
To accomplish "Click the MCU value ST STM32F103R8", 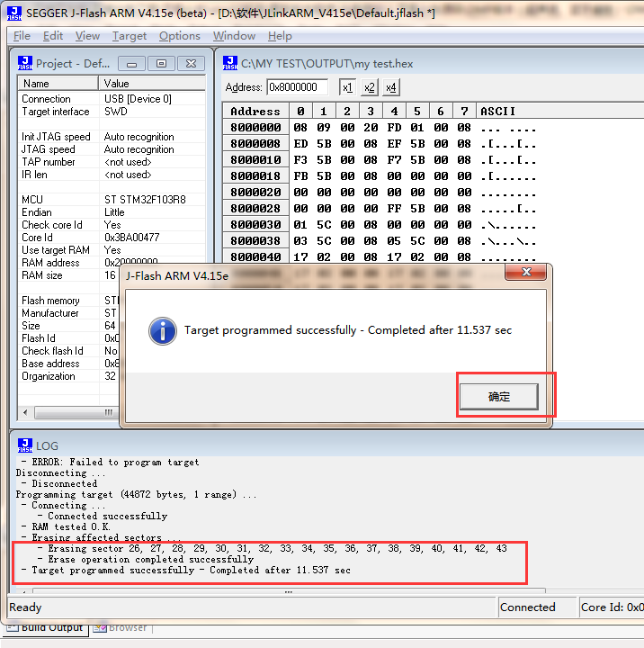I will pos(145,200).
